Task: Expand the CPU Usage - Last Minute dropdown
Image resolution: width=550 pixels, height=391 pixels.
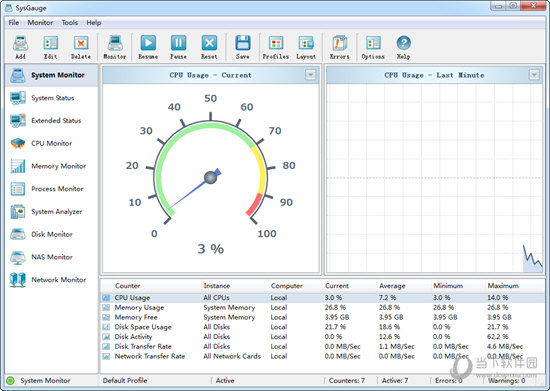Action: pos(534,75)
